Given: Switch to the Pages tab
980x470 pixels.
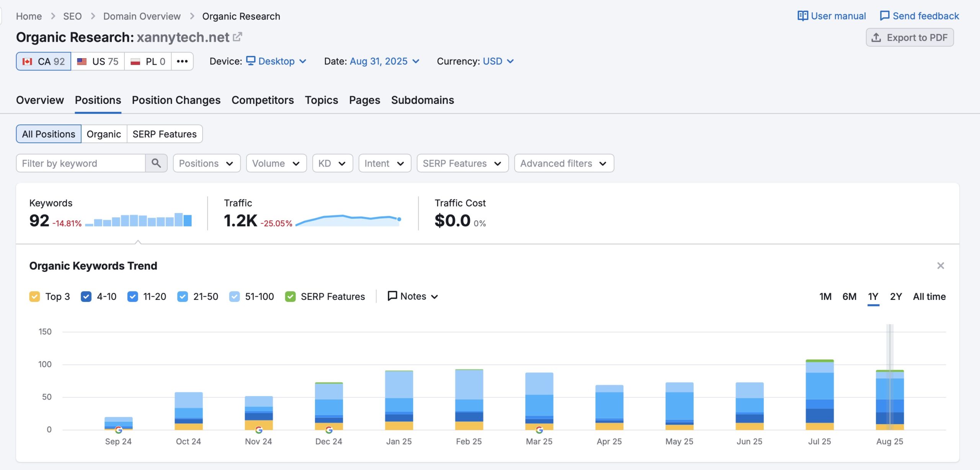Looking at the screenshot, I should pos(364,100).
